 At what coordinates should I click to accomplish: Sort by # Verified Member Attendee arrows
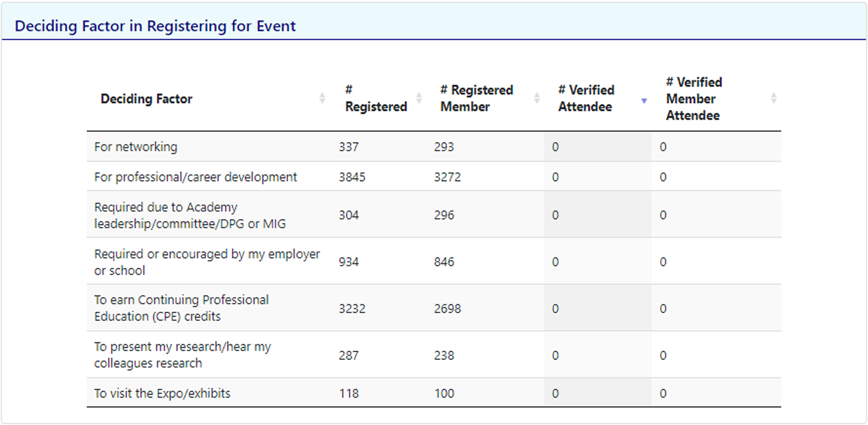coord(774,98)
